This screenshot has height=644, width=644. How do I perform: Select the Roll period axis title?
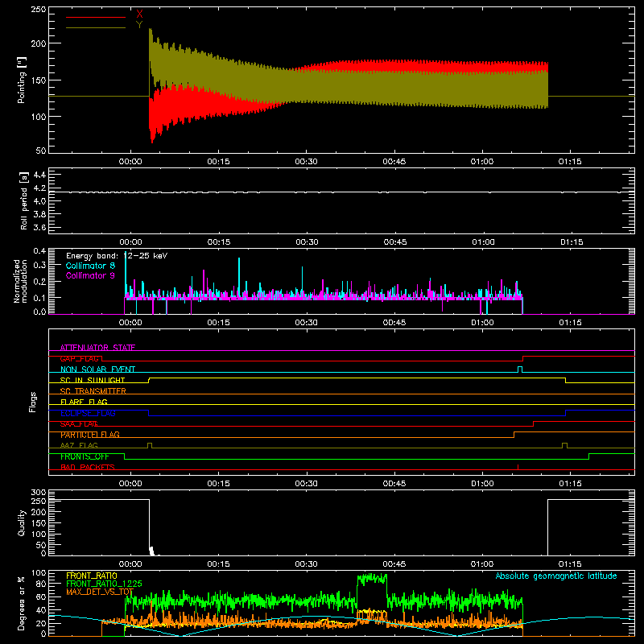(24, 200)
